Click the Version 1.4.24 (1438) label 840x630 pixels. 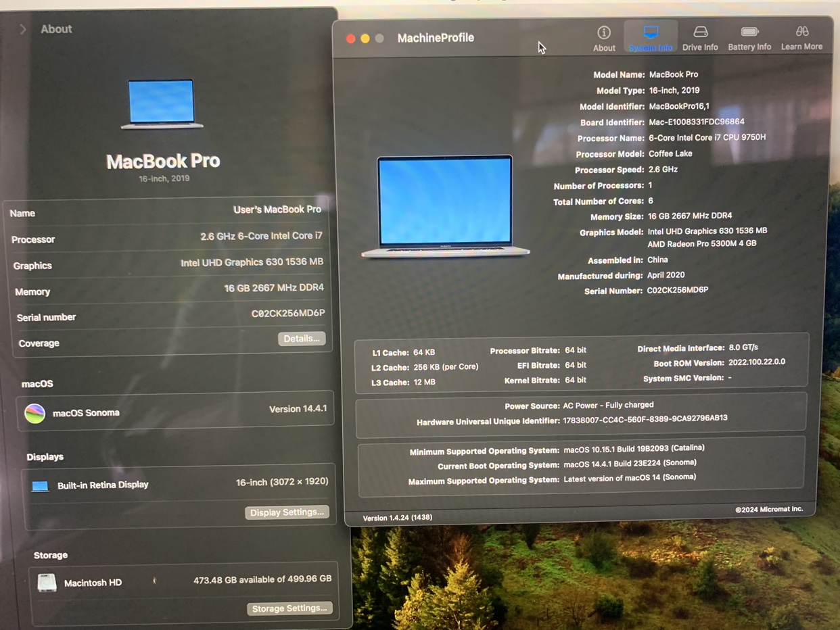[398, 518]
